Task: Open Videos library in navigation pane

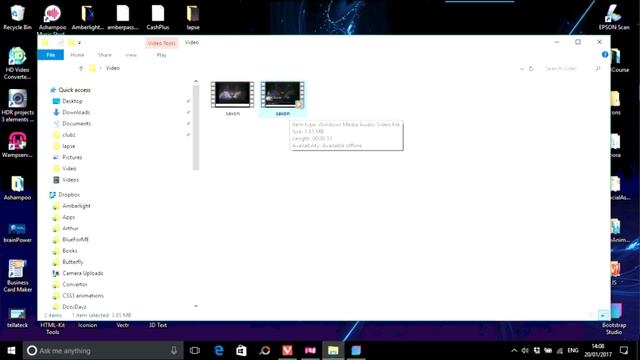Action: tap(70, 180)
